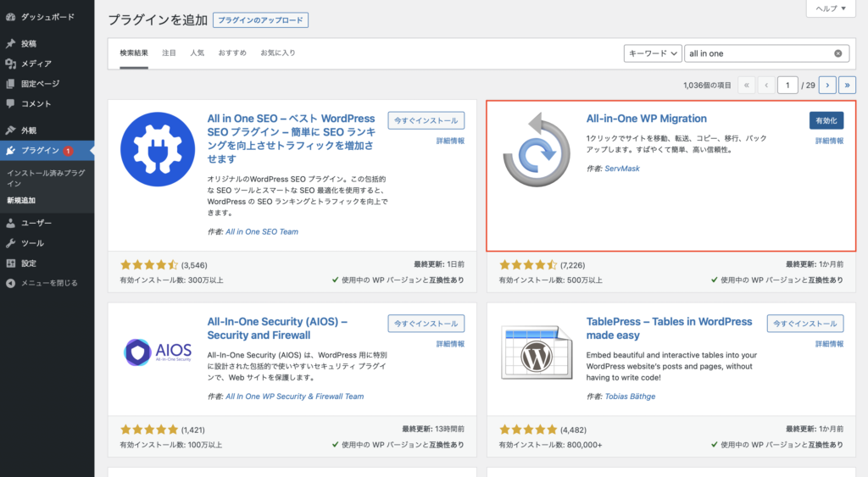868x477 pixels.
Task: Click the plugin search input field
Action: [766, 53]
